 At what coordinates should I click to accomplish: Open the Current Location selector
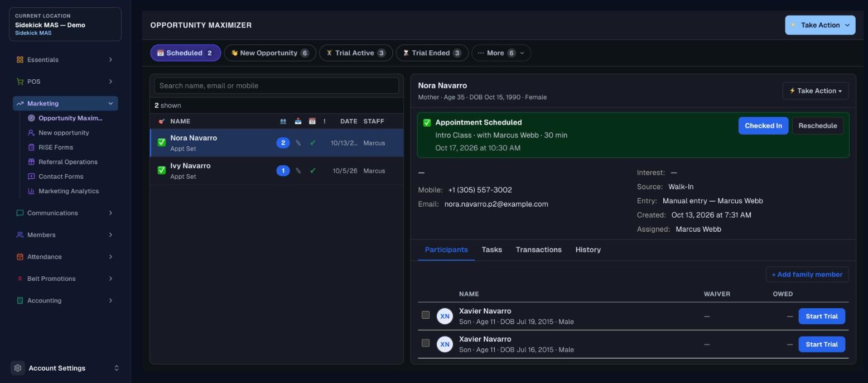click(65, 25)
